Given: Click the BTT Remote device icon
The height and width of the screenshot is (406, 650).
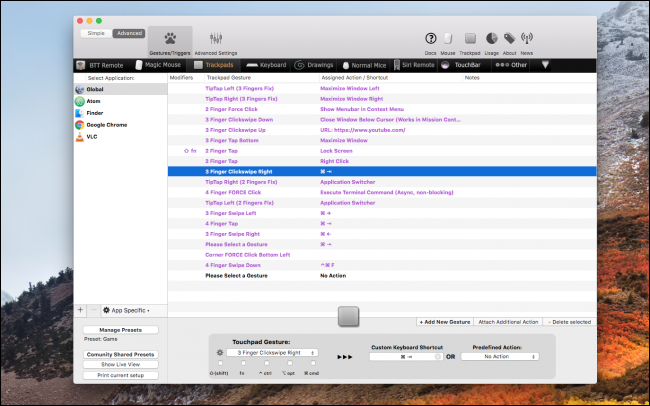Looking at the screenshot, I should pos(81,65).
